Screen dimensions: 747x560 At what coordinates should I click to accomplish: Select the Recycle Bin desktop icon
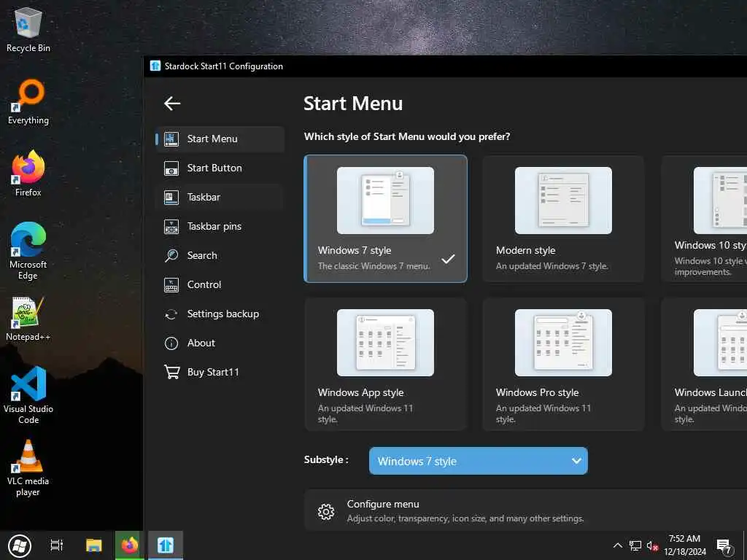pyautogui.click(x=28, y=30)
